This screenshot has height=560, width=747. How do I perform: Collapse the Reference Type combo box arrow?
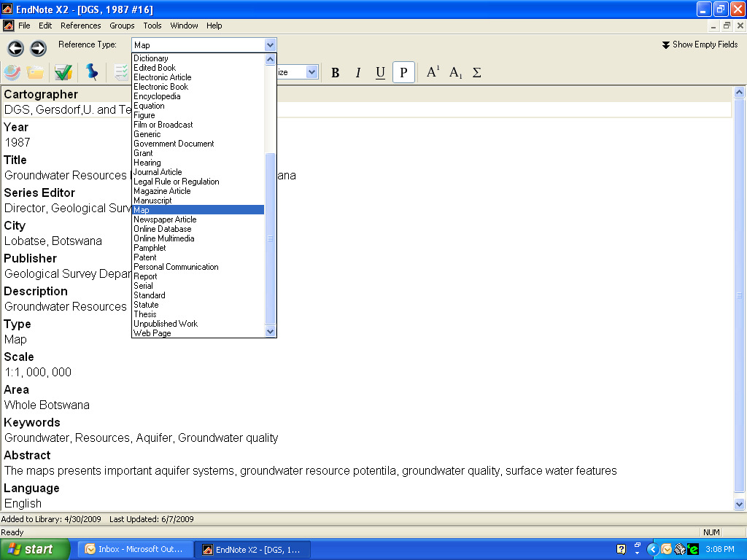(271, 44)
